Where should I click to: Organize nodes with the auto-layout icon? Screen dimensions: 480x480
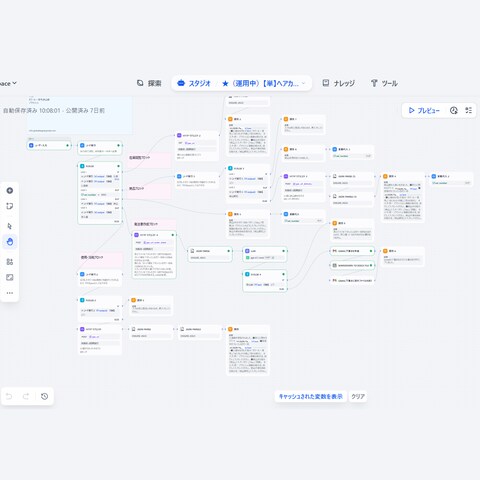pyautogui.click(x=10, y=262)
